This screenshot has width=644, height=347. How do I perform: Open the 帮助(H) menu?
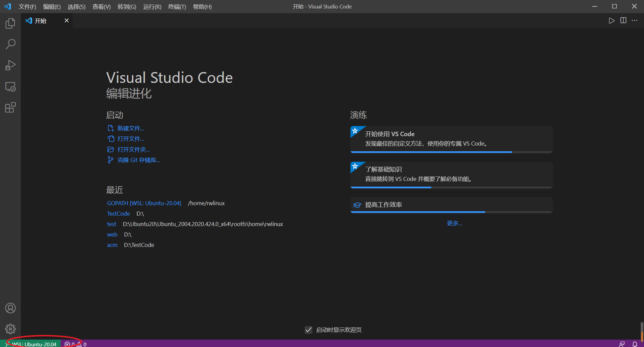[202, 7]
